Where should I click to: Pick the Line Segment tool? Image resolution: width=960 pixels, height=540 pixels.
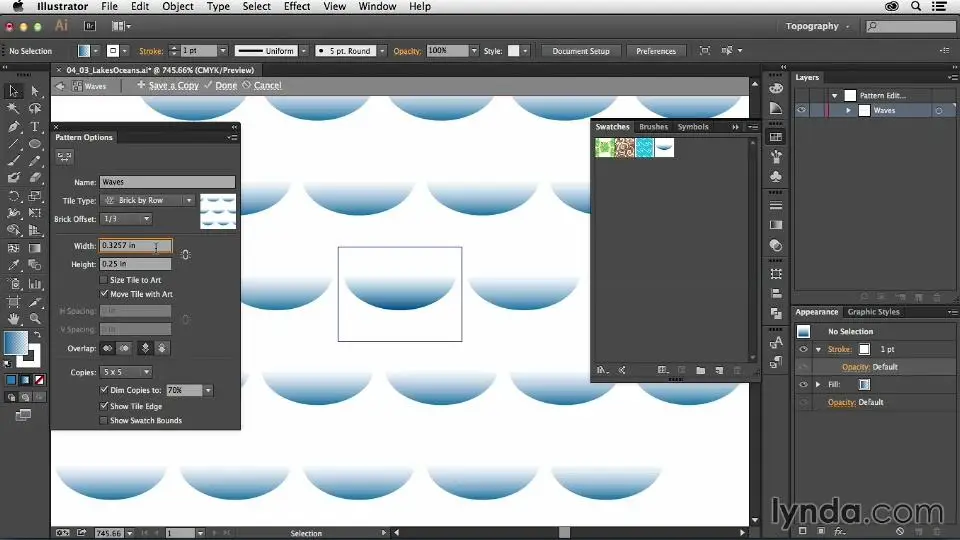click(13, 144)
